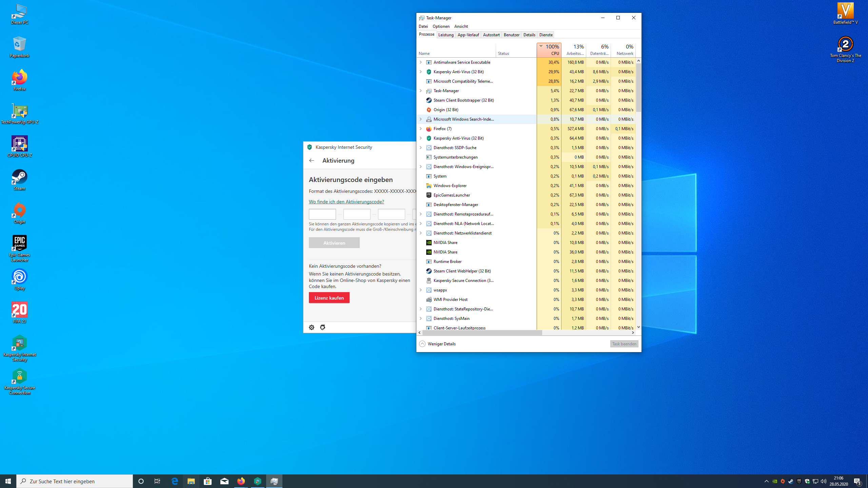The width and height of the screenshot is (868, 488).
Task: Expand the wsappx process row
Action: click(x=421, y=290)
